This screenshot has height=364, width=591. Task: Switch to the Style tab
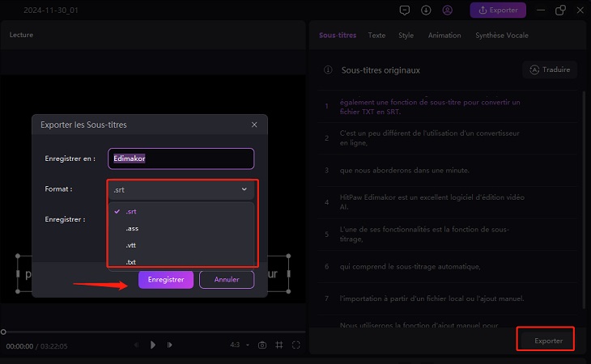pos(406,36)
